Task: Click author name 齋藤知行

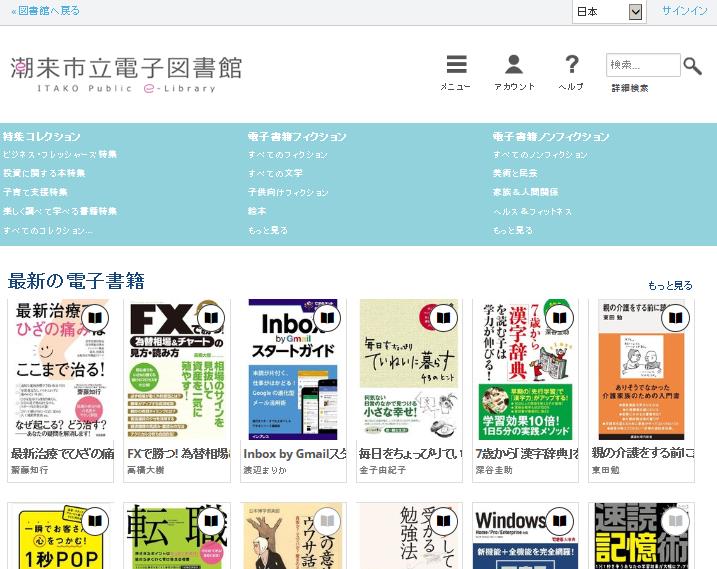Action: coord(30,470)
